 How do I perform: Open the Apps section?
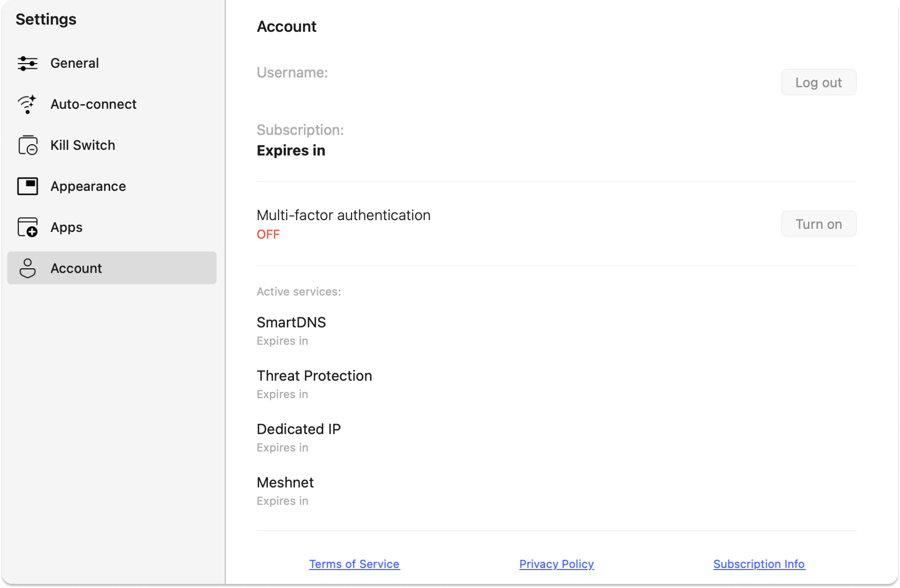[x=66, y=227]
